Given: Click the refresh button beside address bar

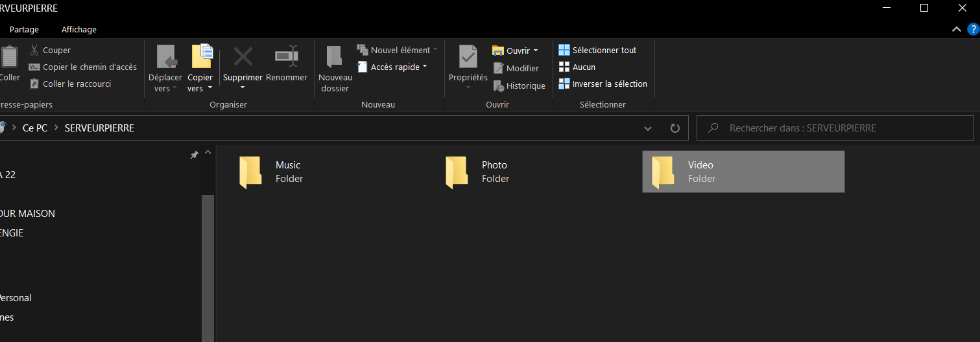Looking at the screenshot, I should pyautogui.click(x=675, y=128).
